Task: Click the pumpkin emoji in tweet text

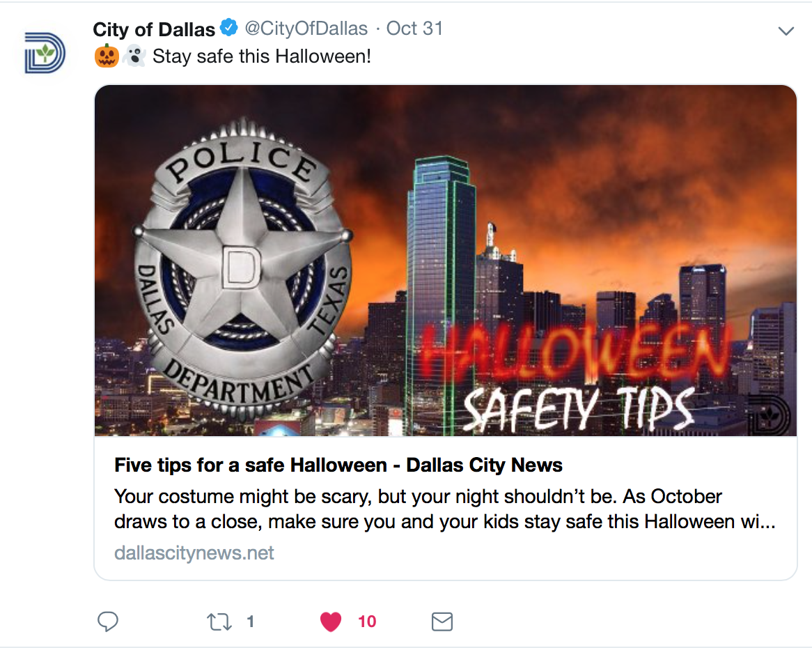Action: 107,56
